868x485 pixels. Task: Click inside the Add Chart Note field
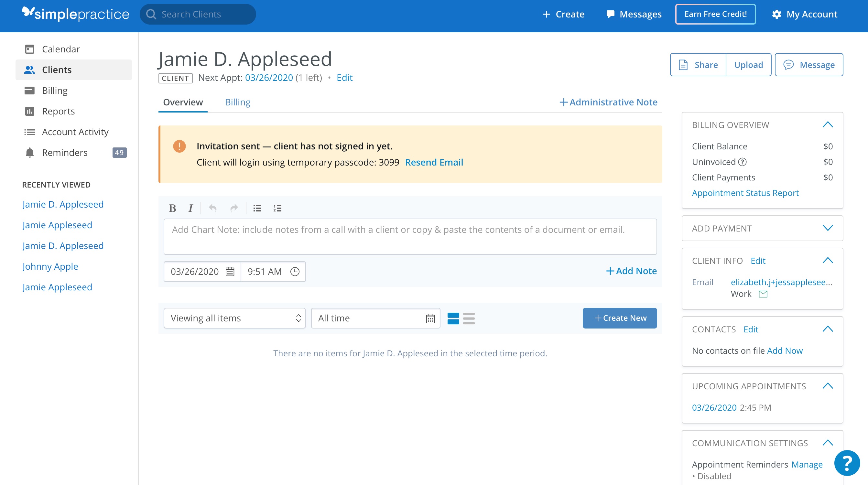point(410,236)
